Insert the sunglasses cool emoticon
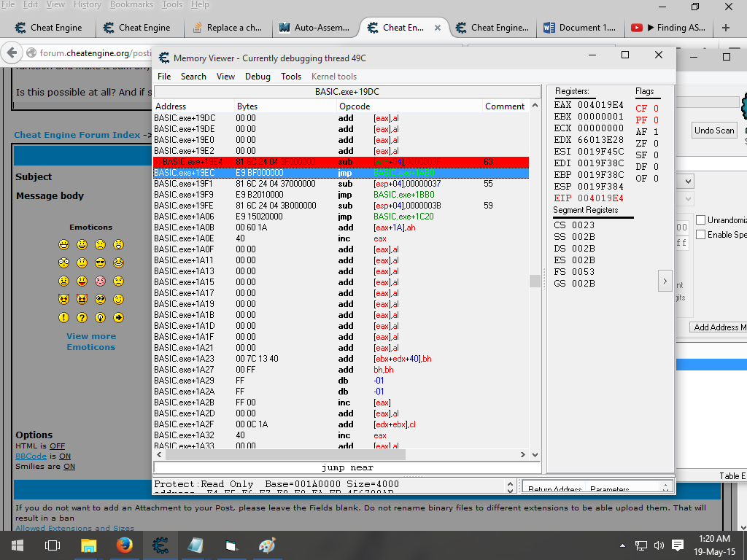Screen dimensions: 747x560 [x=100, y=262]
